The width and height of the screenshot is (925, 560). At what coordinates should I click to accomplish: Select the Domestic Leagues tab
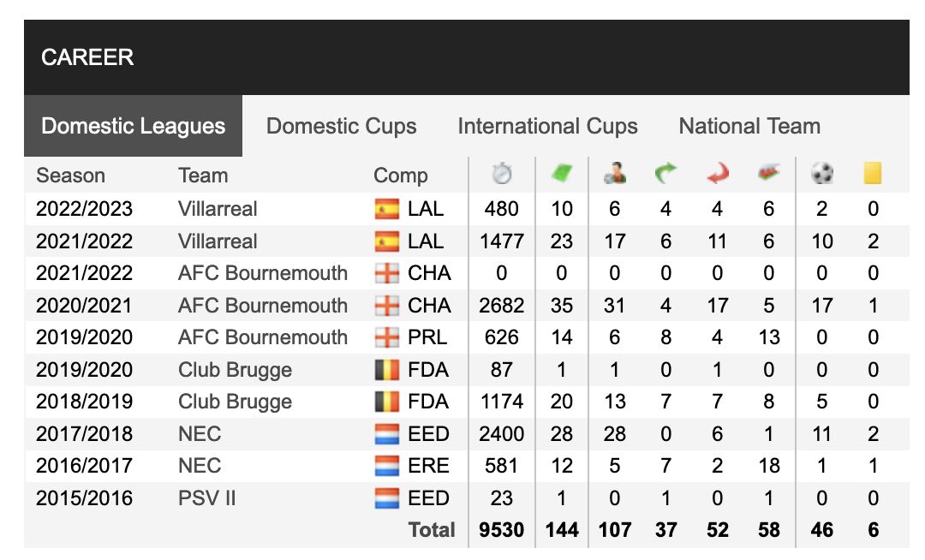tap(134, 126)
